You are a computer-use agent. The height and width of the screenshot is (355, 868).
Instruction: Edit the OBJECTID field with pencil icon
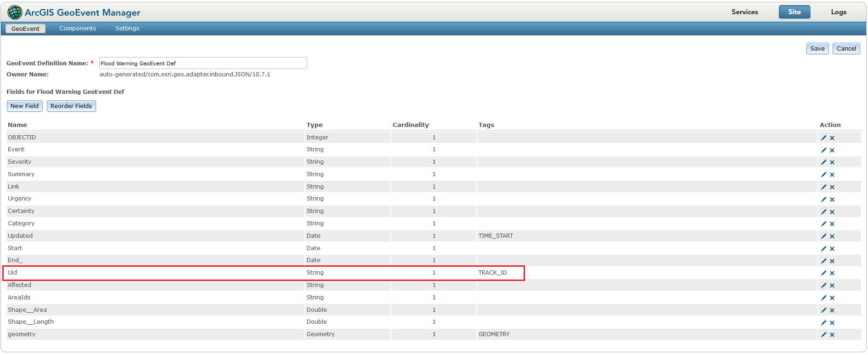(x=824, y=138)
